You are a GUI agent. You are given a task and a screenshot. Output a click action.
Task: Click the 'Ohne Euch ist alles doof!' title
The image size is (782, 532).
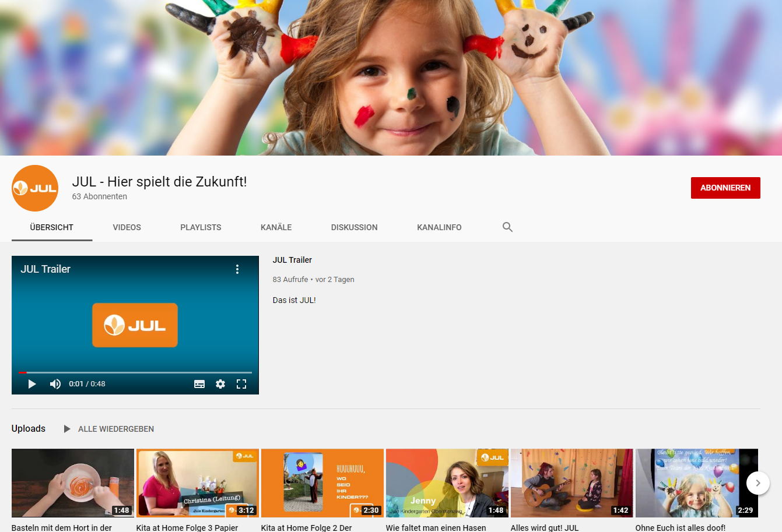tap(681, 527)
